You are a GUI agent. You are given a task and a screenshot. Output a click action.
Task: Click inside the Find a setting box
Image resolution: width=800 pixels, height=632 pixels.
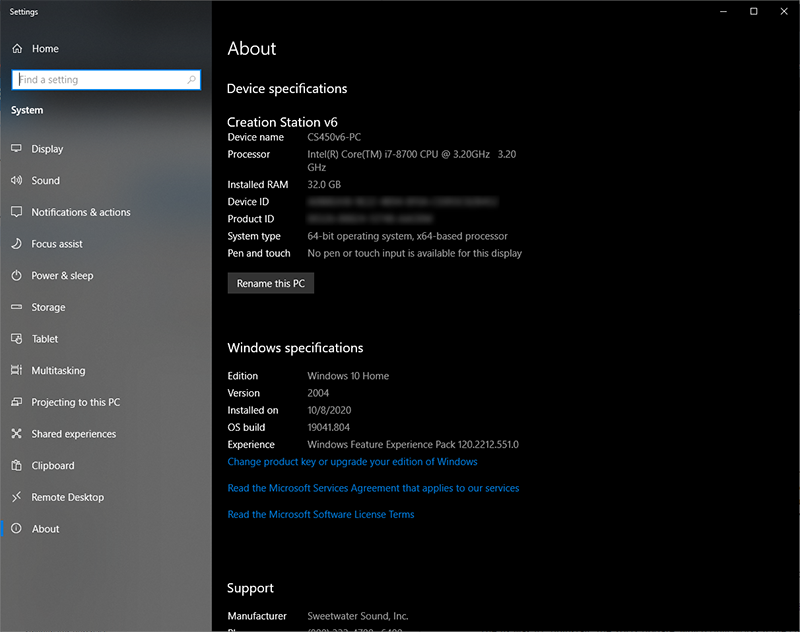point(100,80)
